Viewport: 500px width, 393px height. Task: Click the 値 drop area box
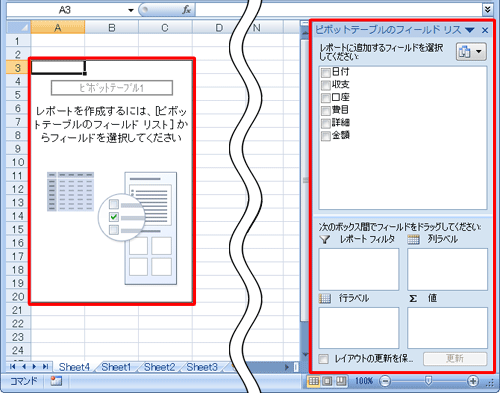click(447, 328)
